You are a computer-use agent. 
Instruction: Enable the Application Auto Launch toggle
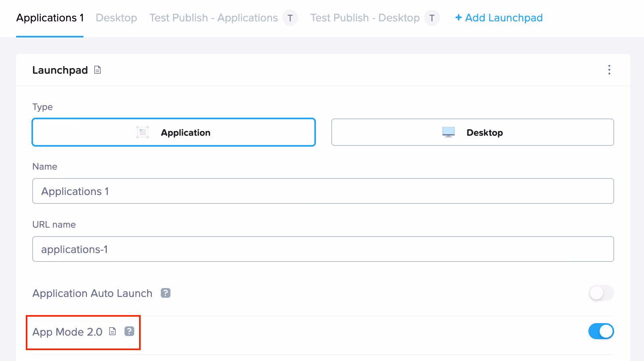coord(601,293)
